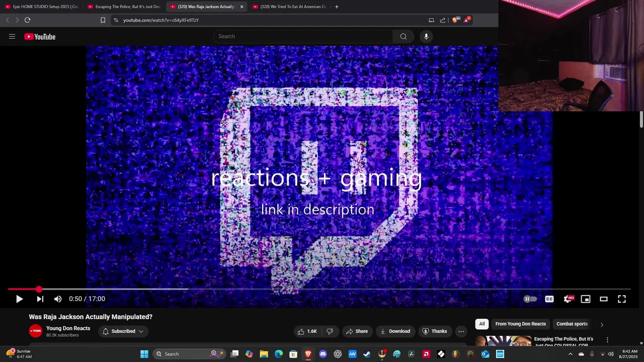Show hidden system tray icons chevron

pos(570,354)
